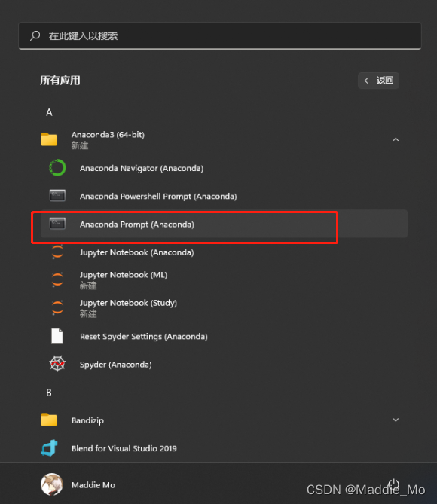Click the Anaconda Prompt terminal icon
The width and height of the screenshot is (437, 504).
pyautogui.click(x=57, y=224)
